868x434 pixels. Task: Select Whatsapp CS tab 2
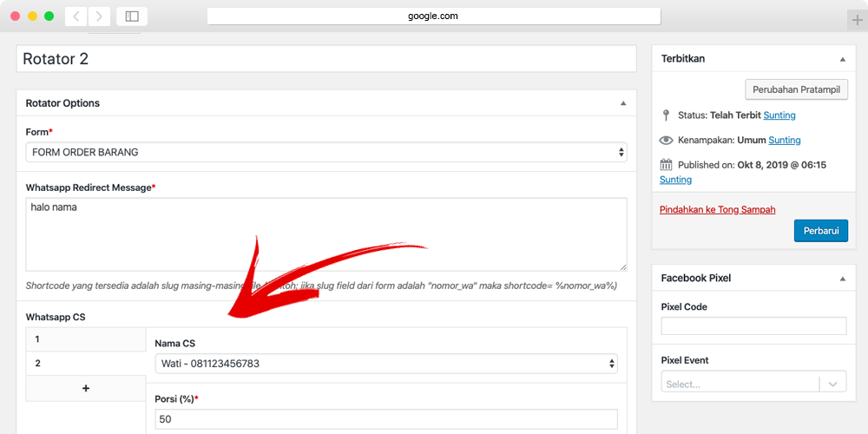(85, 364)
